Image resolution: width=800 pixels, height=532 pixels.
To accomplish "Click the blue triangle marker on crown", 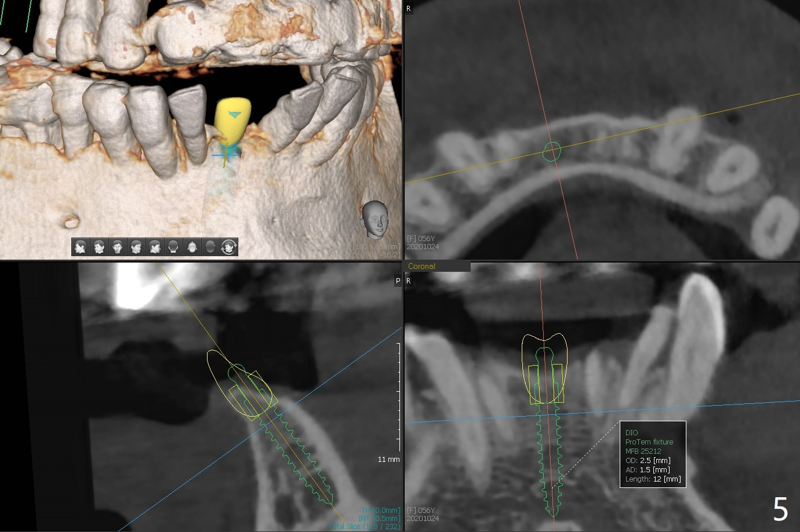I will [x=234, y=115].
